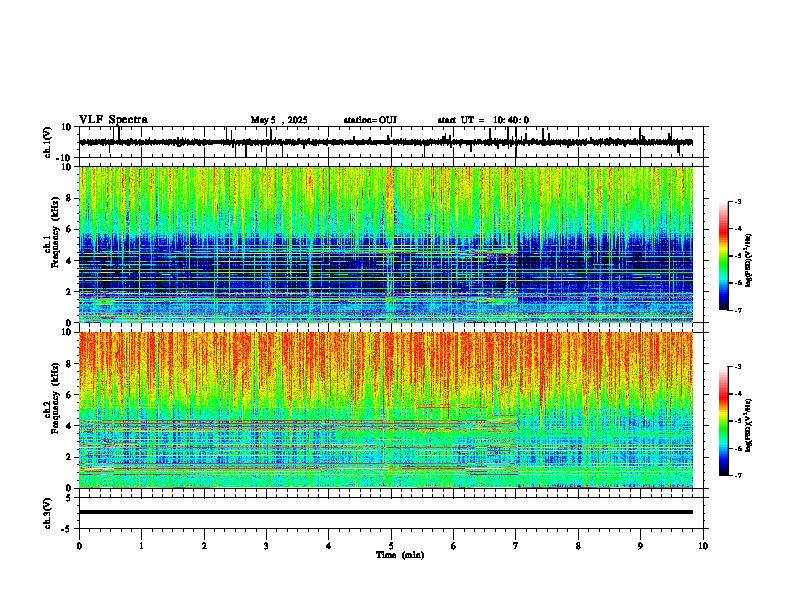Click time axis tick label "5" below ch.3
Screen dimensions: 792x612
click(391, 546)
